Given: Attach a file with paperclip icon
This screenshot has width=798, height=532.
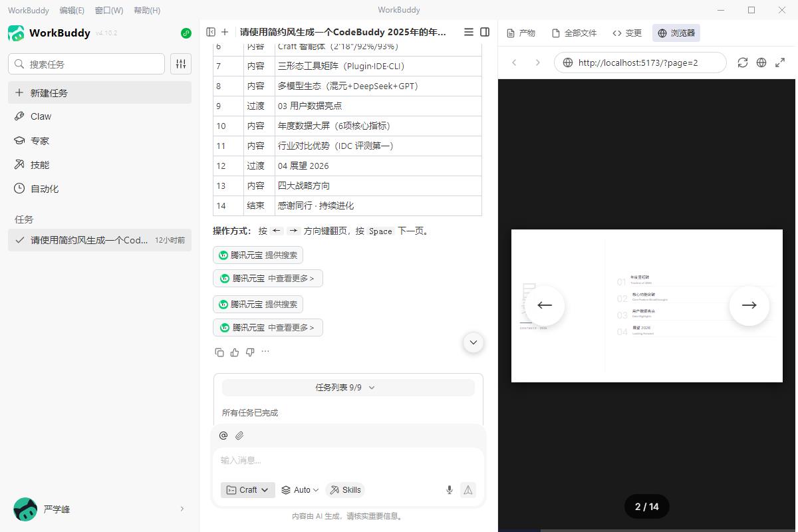Looking at the screenshot, I should click(239, 436).
